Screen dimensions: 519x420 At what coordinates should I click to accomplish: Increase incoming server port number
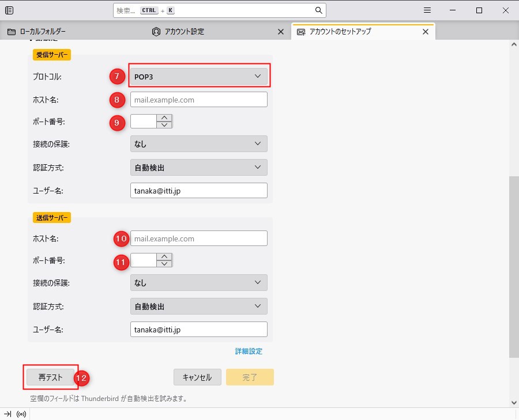[x=164, y=118]
